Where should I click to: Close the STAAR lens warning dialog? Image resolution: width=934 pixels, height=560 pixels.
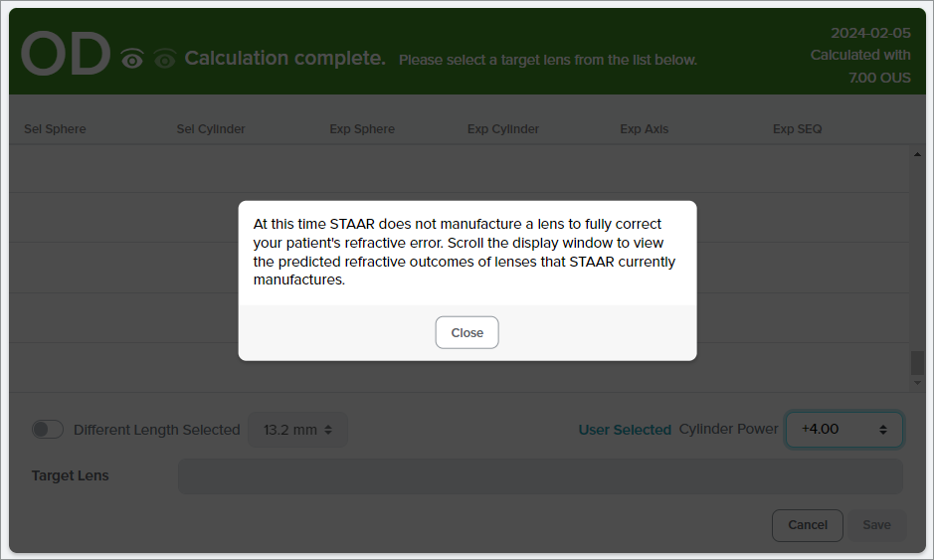[467, 333]
